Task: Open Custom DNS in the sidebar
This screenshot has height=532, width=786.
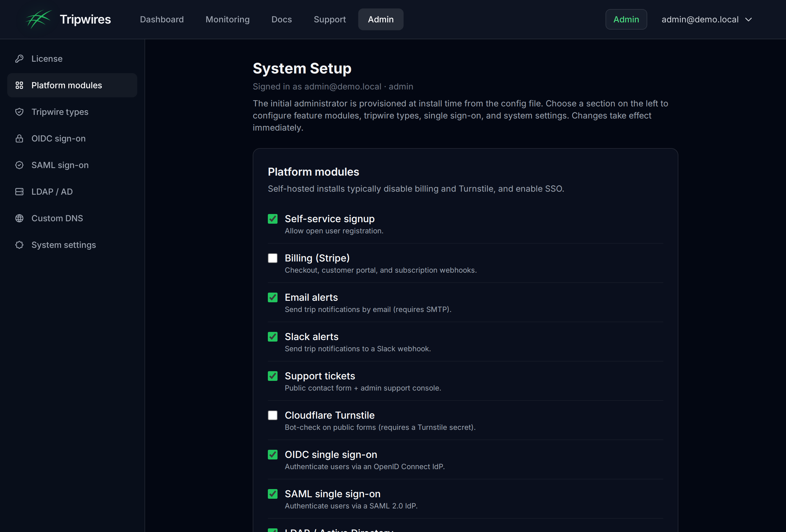Action: point(72,218)
